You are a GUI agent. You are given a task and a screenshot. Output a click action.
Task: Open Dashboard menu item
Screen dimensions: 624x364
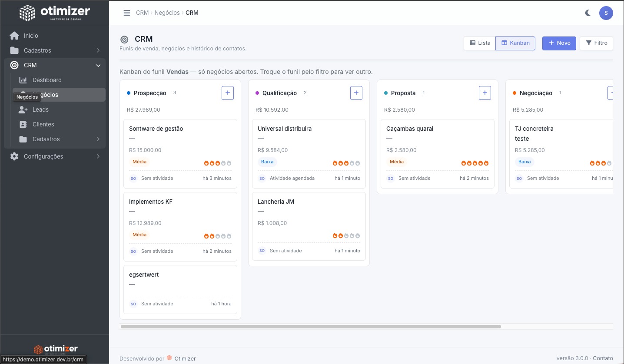coord(59,80)
